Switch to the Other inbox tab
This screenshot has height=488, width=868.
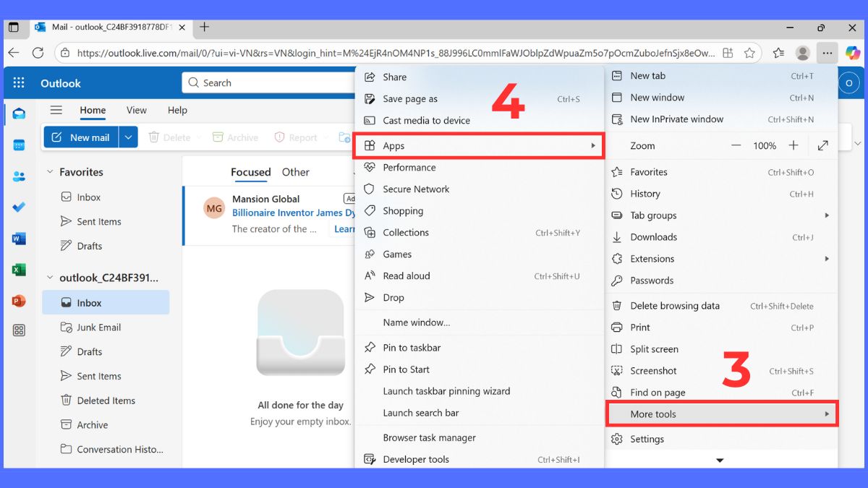295,172
